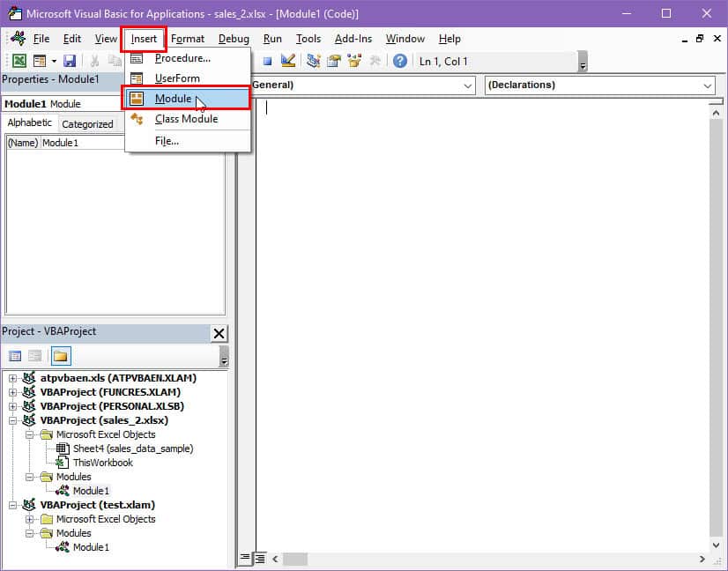Screen dimensions: 728x571
Task: Click View Code icon in Project pane
Action: (15, 356)
